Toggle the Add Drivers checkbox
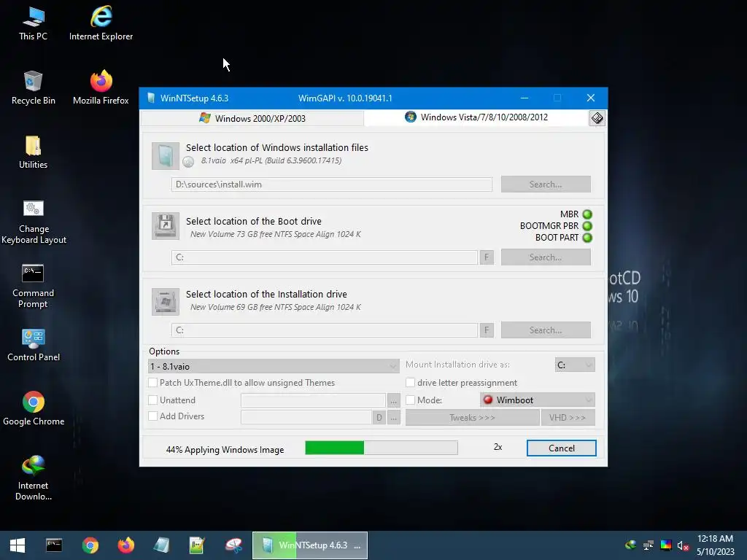The width and height of the screenshot is (747, 560). click(x=153, y=416)
